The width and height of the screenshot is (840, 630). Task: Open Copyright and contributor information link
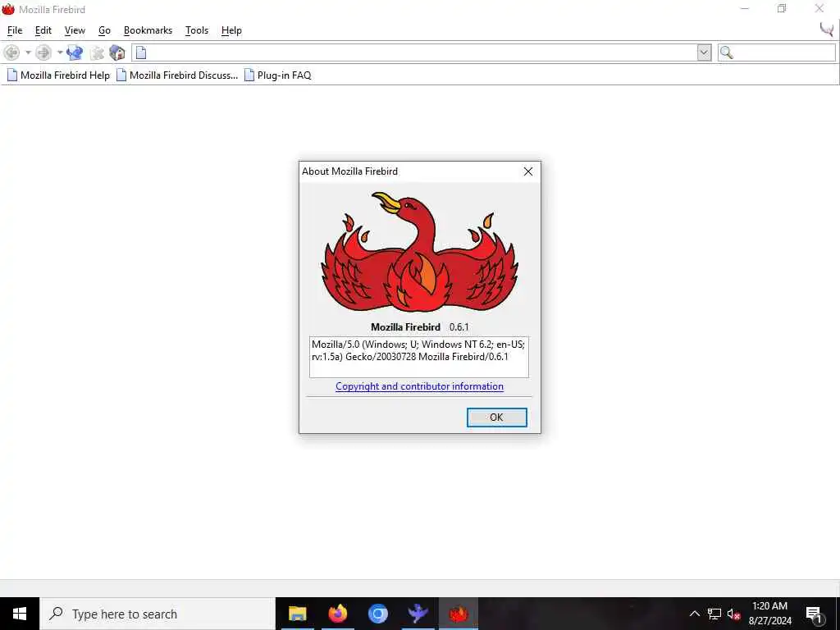[x=419, y=387]
